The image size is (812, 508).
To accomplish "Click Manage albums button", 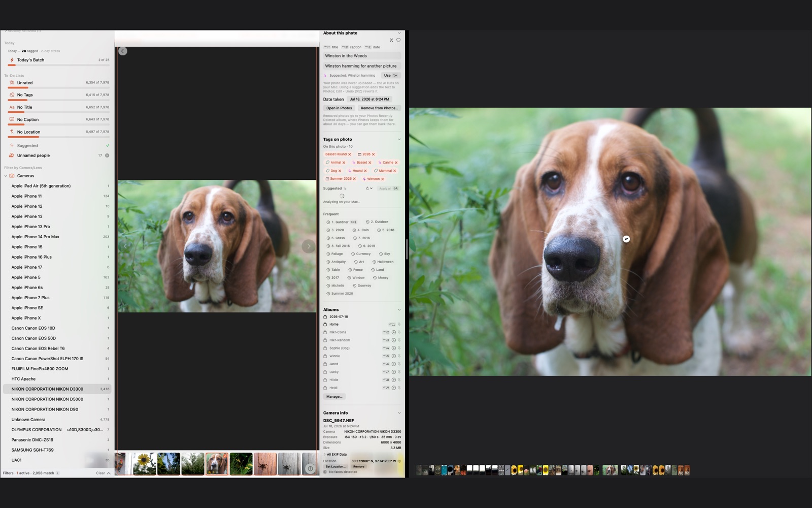I will tap(334, 397).
